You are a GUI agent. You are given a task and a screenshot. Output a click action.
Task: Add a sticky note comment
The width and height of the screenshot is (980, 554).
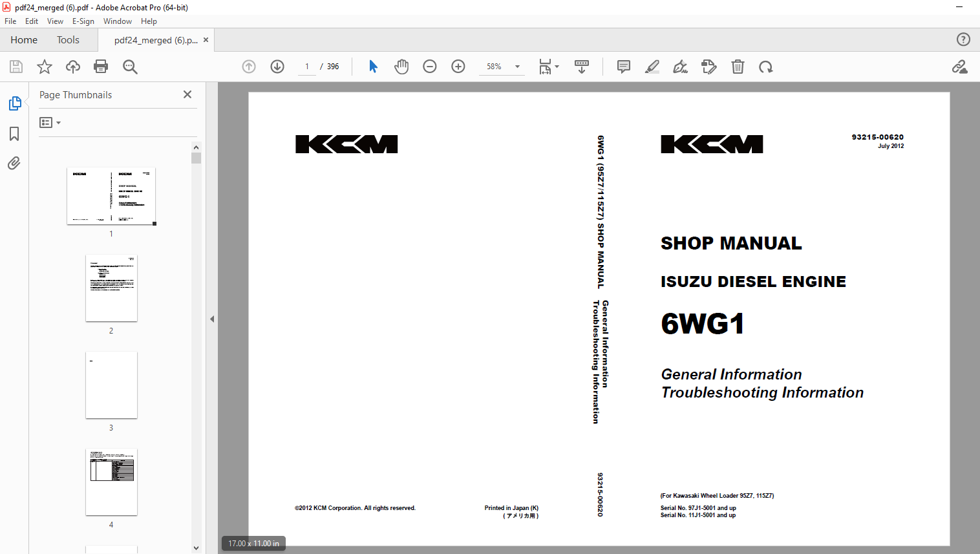click(x=624, y=67)
